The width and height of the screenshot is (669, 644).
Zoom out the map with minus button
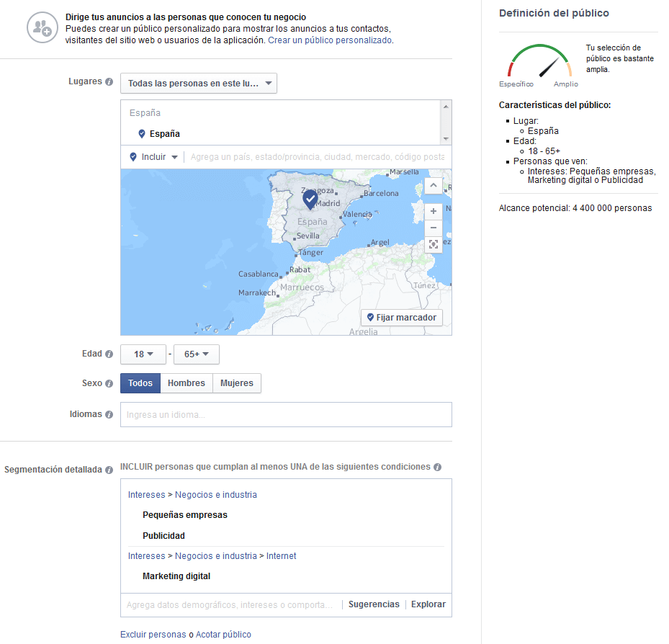click(433, 228)
